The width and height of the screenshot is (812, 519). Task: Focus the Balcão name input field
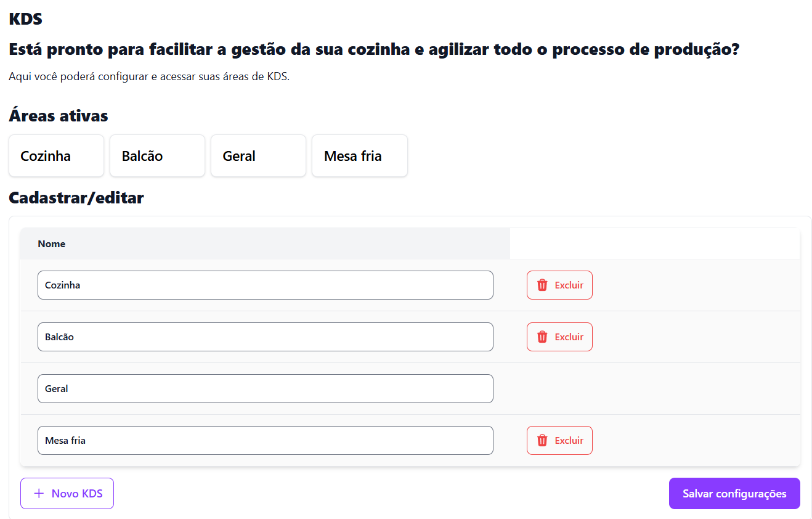[x=265, y=337]
